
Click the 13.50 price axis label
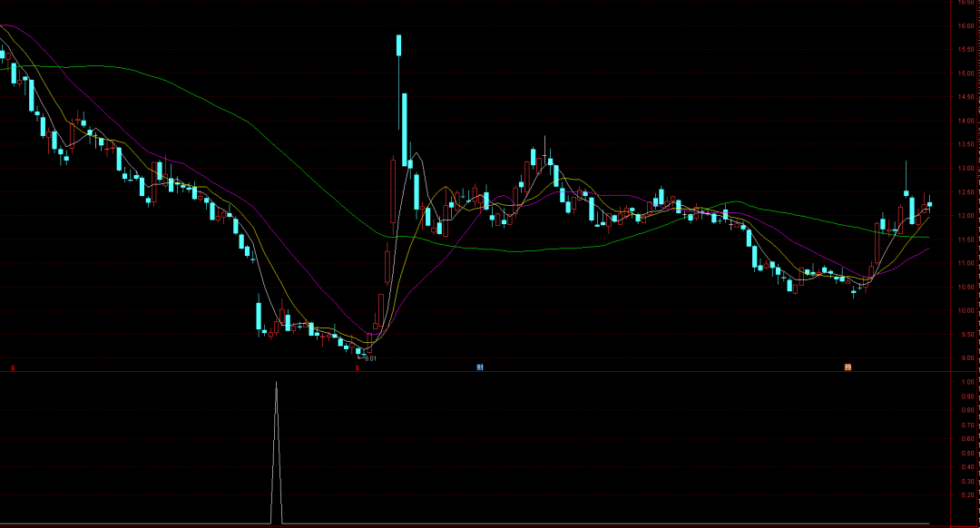965,144
